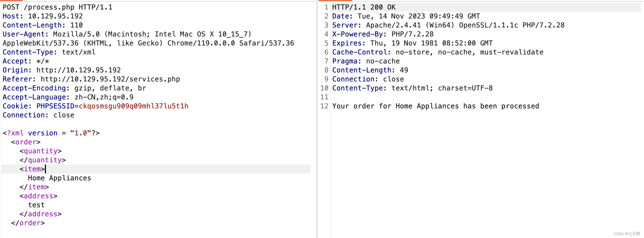
Task: Click the closing order tag
Action: (28, 223)
